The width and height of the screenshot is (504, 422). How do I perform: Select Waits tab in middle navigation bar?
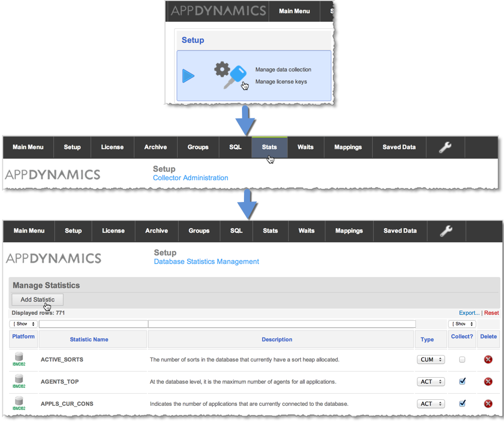tap(305, 147)
